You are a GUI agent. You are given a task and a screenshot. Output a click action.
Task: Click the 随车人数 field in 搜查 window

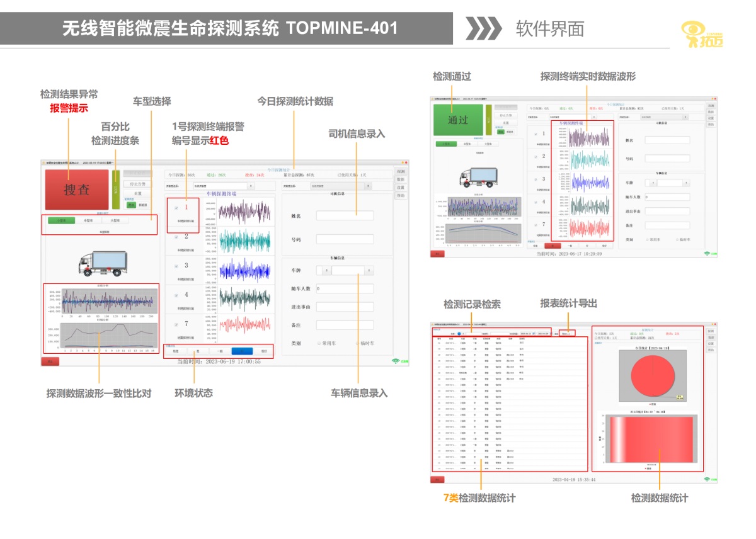coord(345,289)
